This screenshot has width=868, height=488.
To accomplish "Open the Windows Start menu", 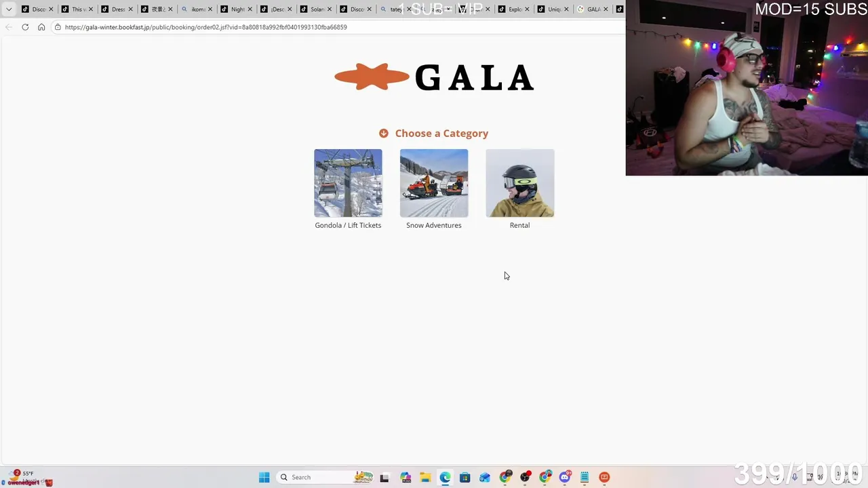I will [x=264, y=477].
